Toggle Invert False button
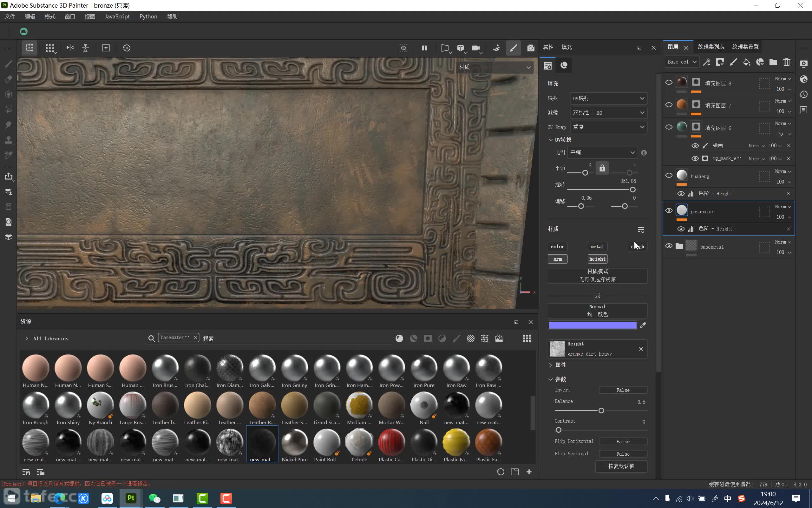This screenshot has width=812, height=508. (623, 390)
